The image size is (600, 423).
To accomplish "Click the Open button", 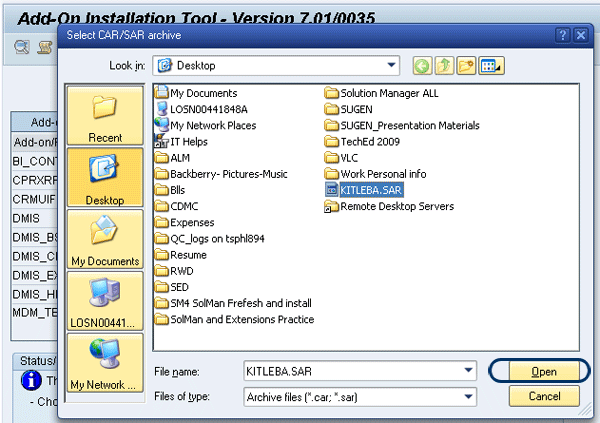I will click(x=537, y=371).
